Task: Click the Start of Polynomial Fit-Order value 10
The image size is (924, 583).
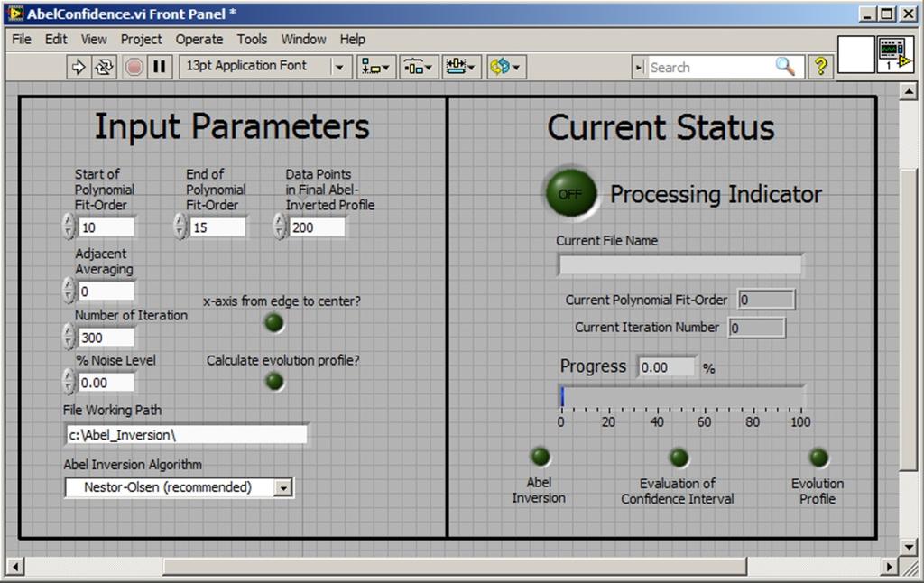Action: tap(106, 227)
